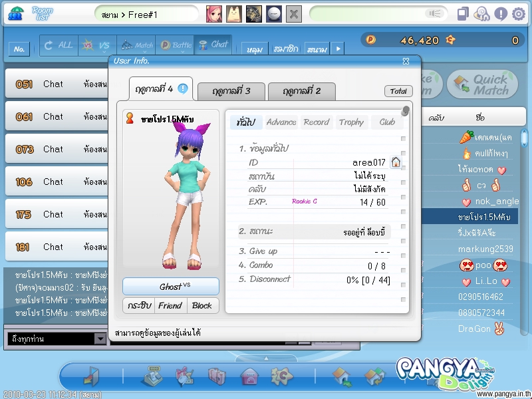Open the dark equipment item slot
The image size is (532, 399).
tap(254, 14)
